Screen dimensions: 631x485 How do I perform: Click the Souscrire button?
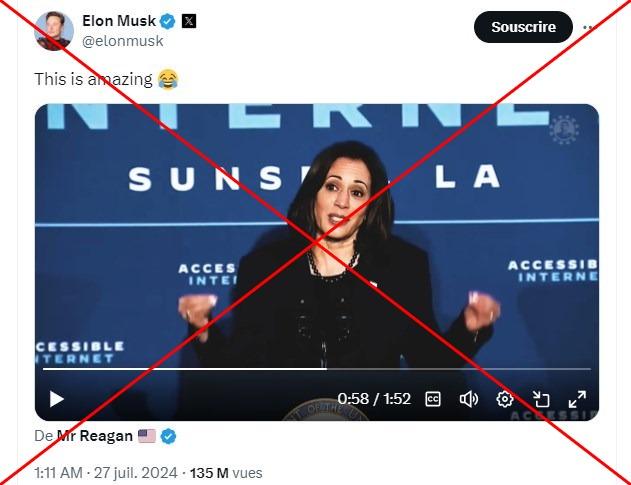coord(523,27)
